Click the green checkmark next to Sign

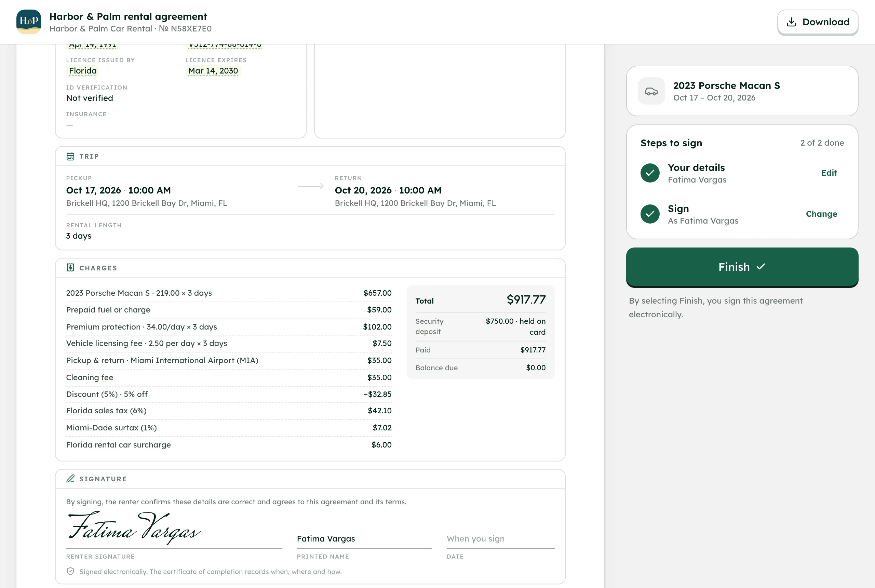tap(650, 214)
